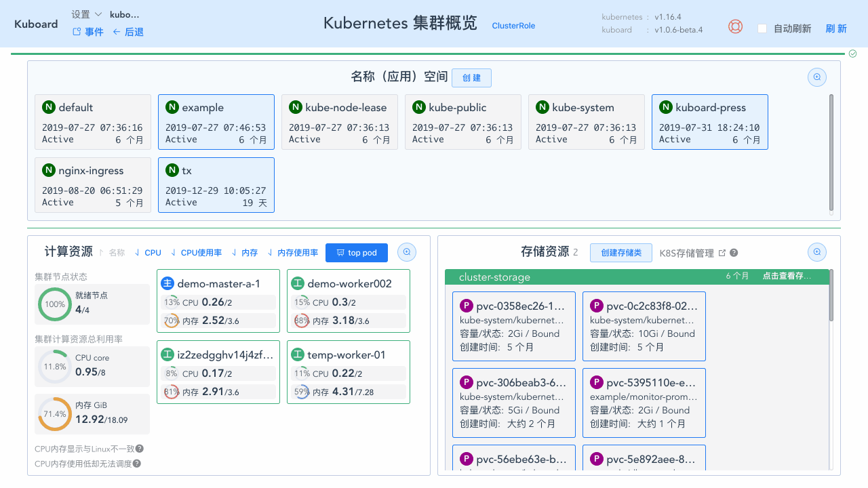This screenshot has width=868, height=488.
Task: Click the N icon of kube-system namespace
Action: 542,107
